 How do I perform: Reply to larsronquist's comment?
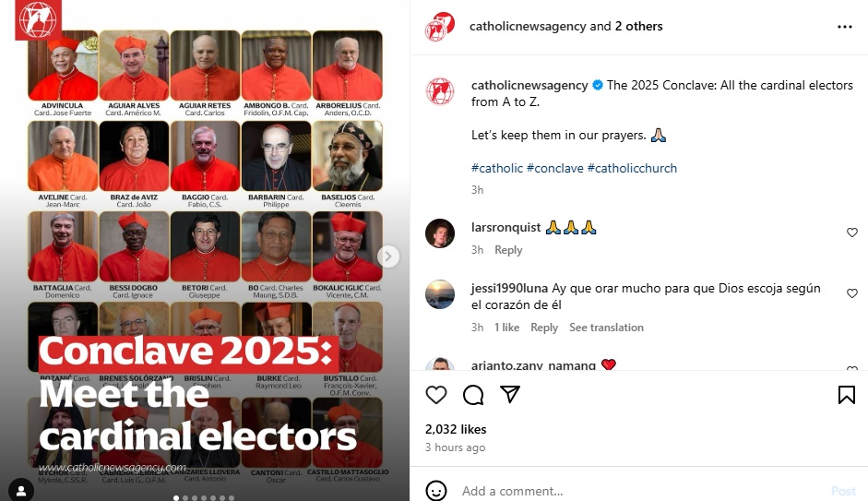click(x=508, y=250)
